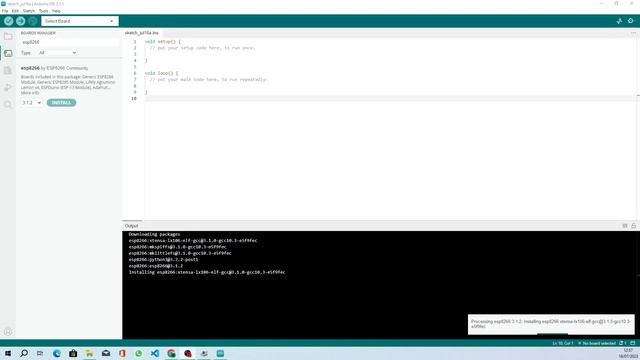Select the Output panel tab
This screenshot has width=640, height=360.
click(x=131, y=226)
